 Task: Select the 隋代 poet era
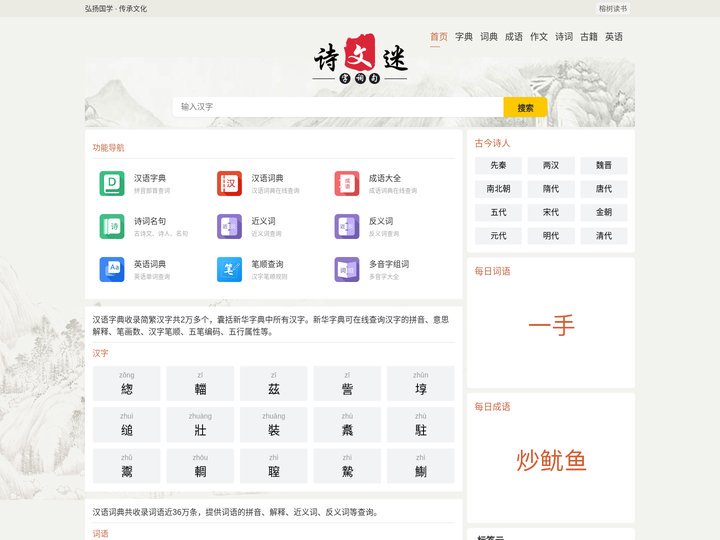point(551,189)
